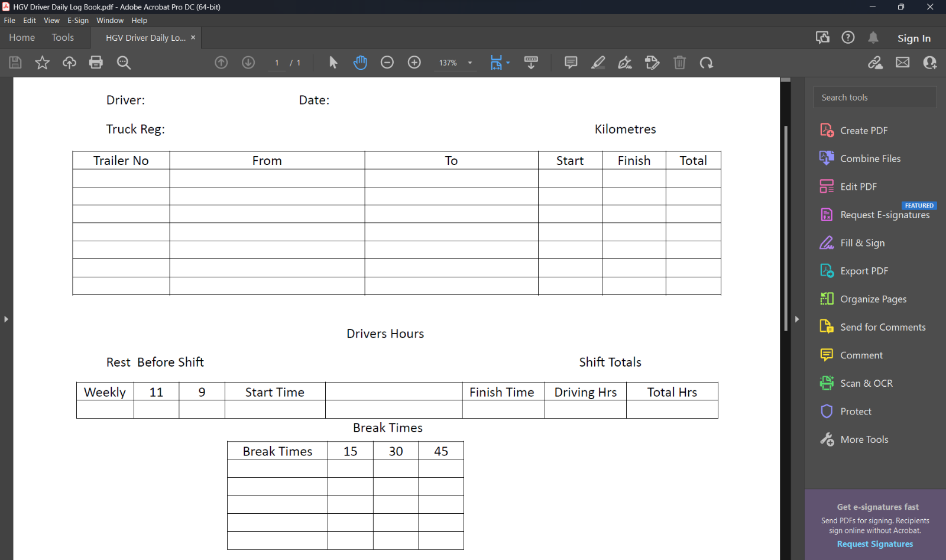Switch to the Home tab
The height and width of the screenshot is (560, 946).
(x=21, y=37)
